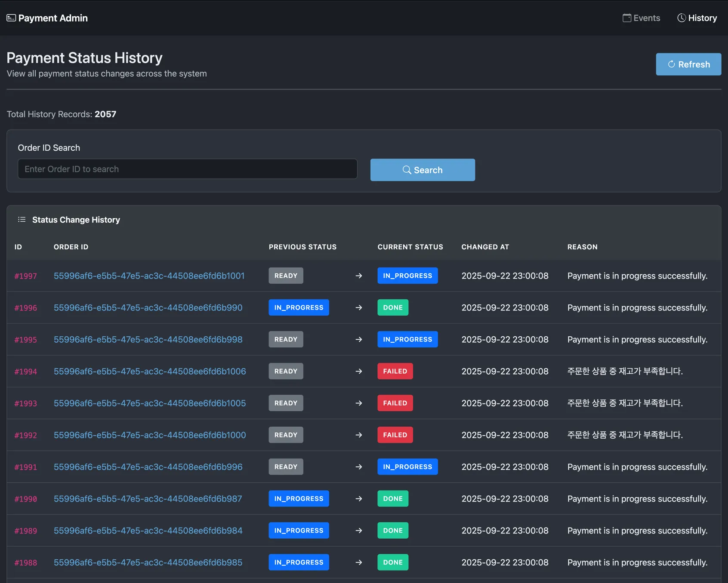Click the circular arrow icon in Refresh
This screenshot has width=728, height=583.
(671, 65)
